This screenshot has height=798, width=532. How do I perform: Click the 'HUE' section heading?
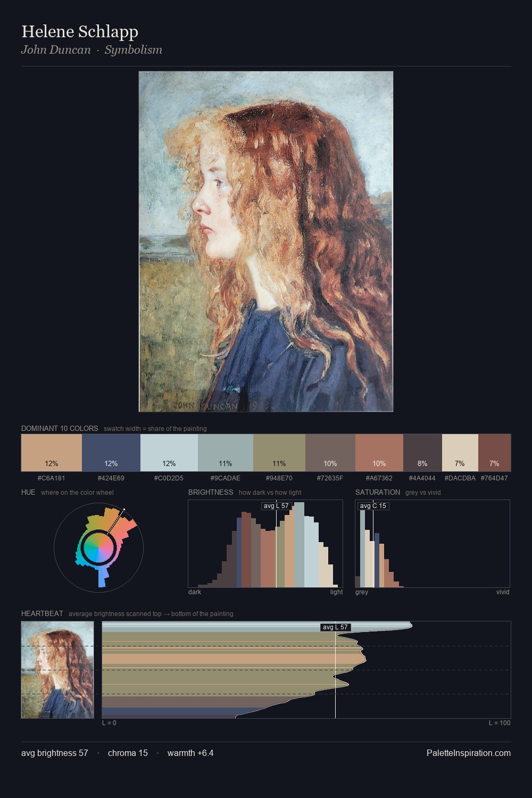click(28, 492)
